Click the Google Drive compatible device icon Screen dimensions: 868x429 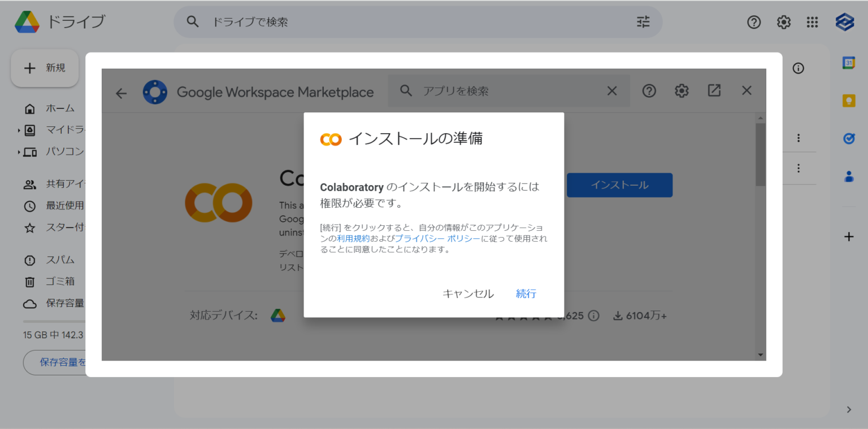click(x=277, y=316)
